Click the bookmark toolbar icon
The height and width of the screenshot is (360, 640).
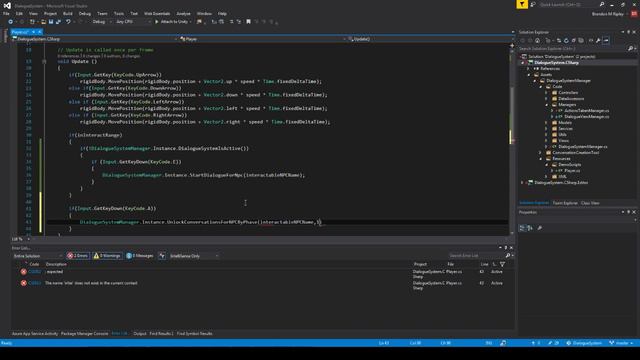[248, 22]
